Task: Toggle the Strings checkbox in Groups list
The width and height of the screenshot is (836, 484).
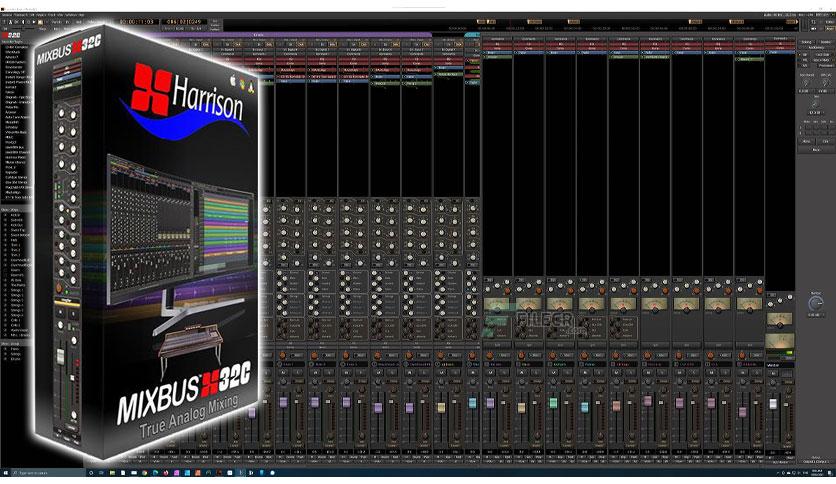Action: coord(5,354)
